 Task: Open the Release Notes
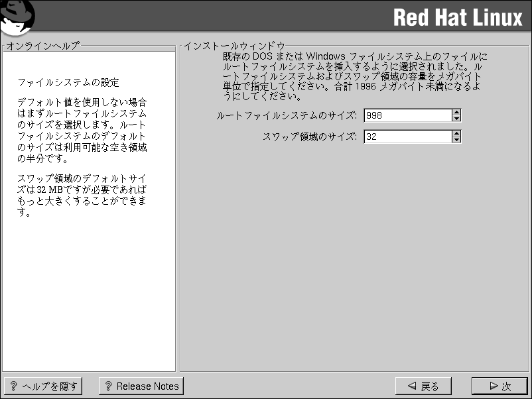tap(141, 386)
